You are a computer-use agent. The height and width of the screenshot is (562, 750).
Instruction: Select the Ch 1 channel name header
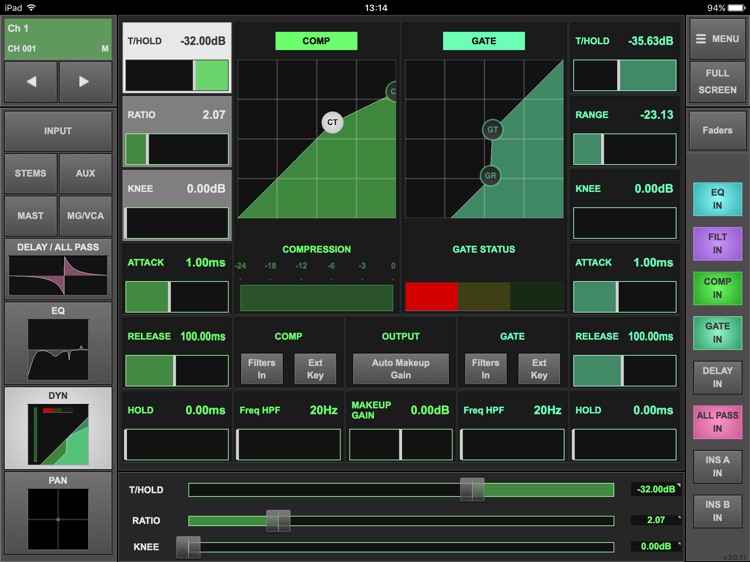click(58, 39)
